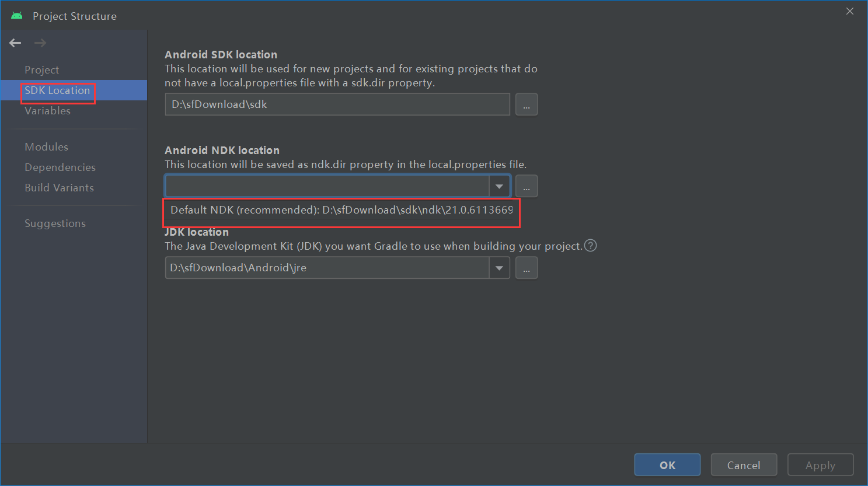Screen dimensions: 868x486
Task: Confirm with the OK button
Action: point(667,465)
